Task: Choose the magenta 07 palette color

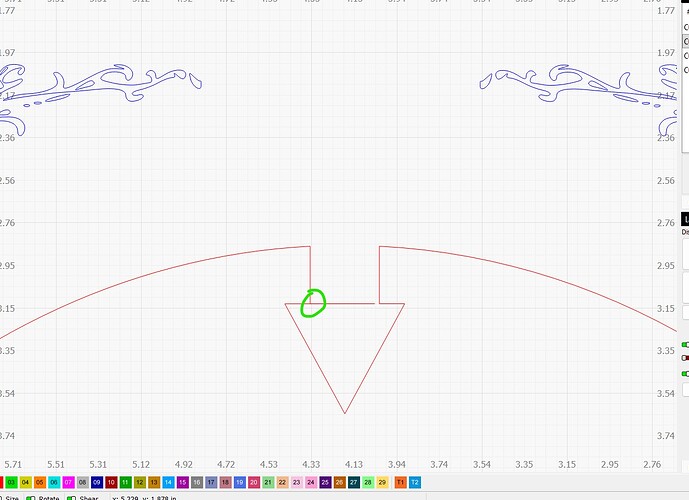Action: (68, 482)
